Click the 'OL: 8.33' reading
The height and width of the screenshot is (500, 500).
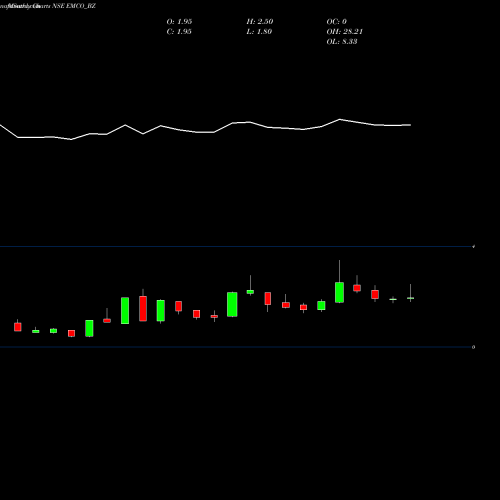[x=342, y=42]
